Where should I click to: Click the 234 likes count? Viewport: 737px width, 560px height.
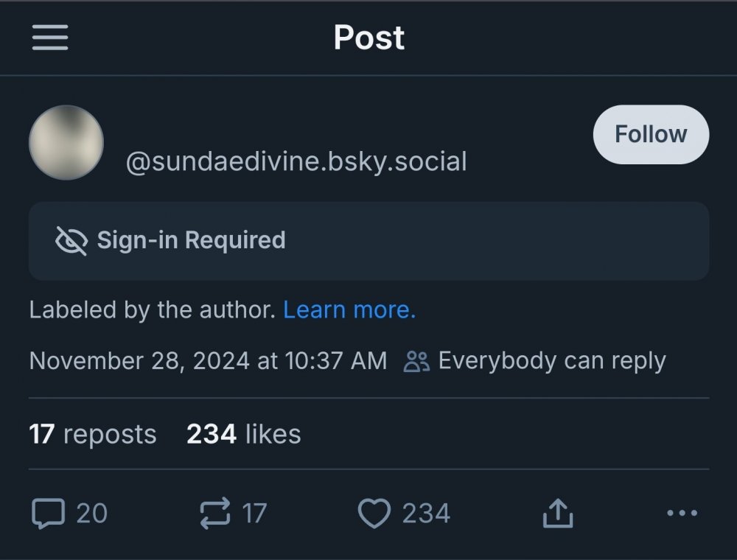coord(243,434)
